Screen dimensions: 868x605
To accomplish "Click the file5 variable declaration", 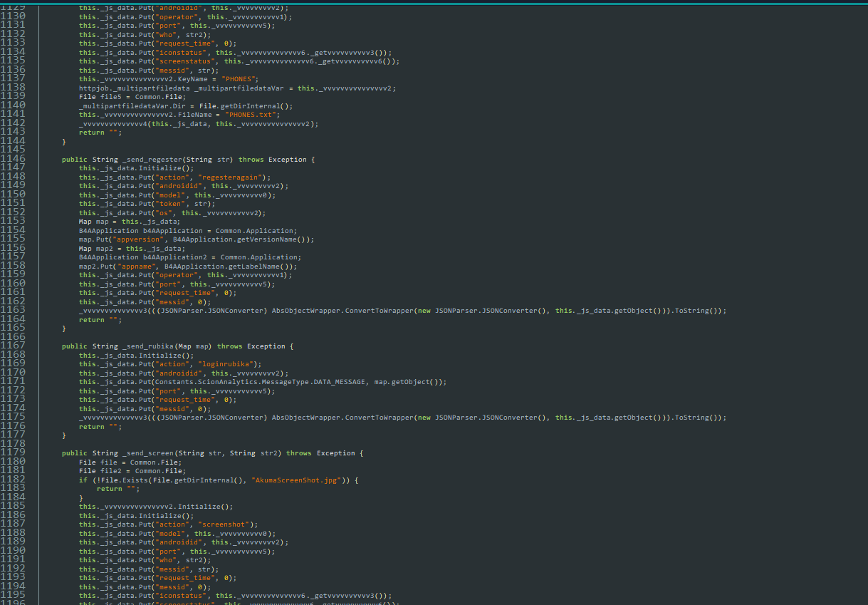I will (x=112, y=97).
